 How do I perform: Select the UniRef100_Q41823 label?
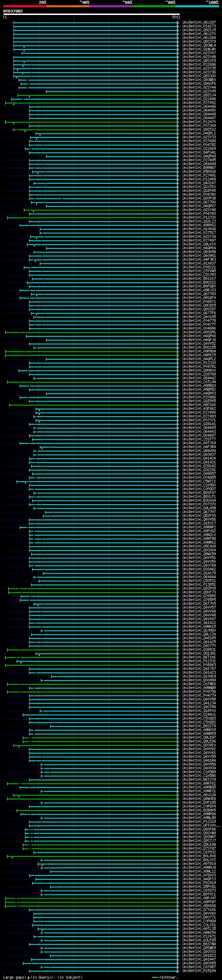199,956
